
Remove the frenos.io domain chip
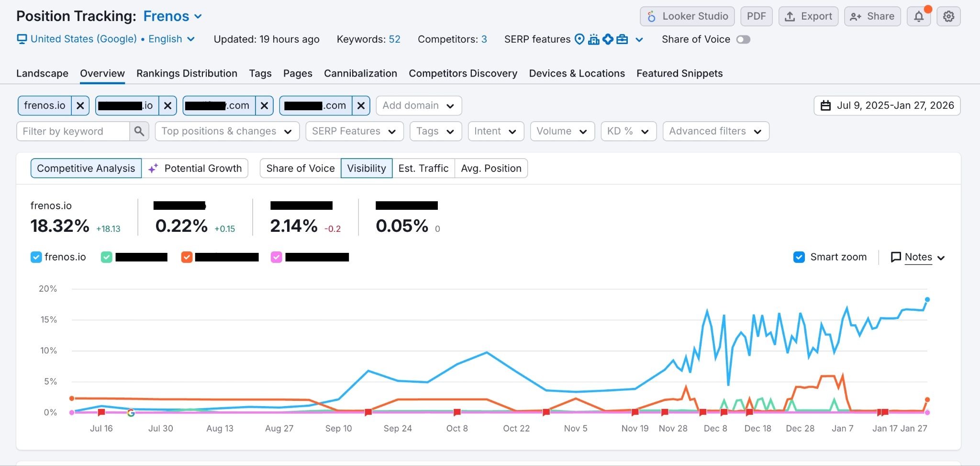tap(80, 105)
